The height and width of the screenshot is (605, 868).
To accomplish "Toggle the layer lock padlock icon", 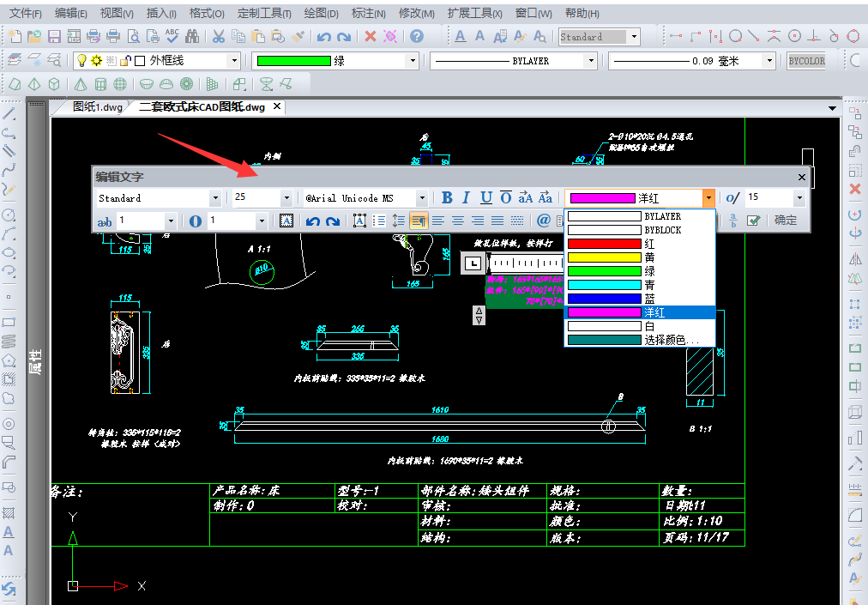I will pyautogui.click(x=126, y=60).
